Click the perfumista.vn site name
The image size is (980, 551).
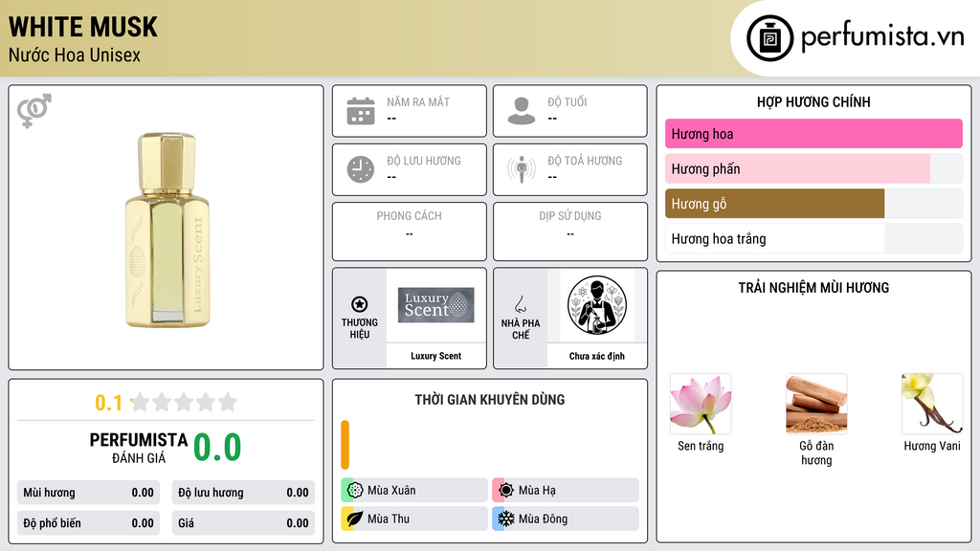pyautogui.click(x=882, y=37)
